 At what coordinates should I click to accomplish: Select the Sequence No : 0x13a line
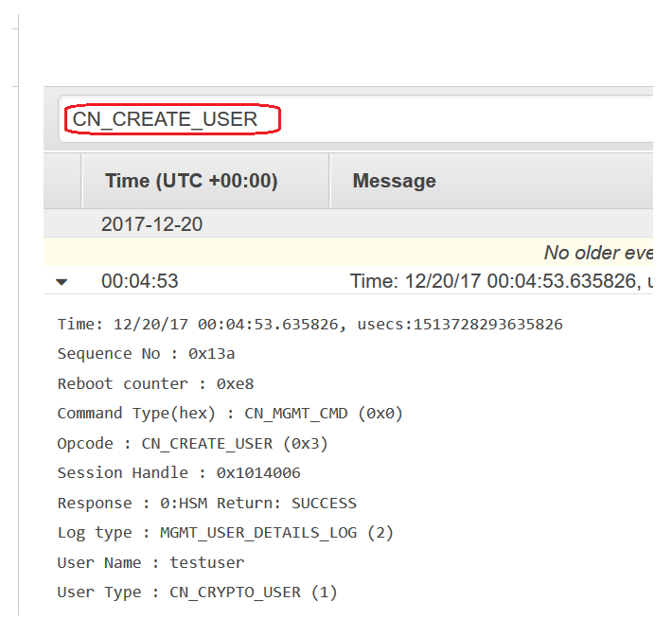(x=146, y=354)
